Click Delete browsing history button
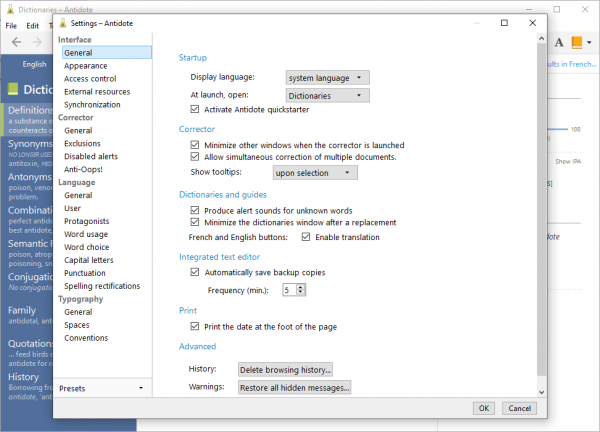 coord(285,370)
